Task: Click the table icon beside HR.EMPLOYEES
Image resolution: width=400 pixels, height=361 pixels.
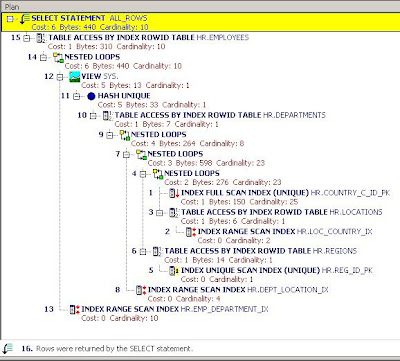Action: 41,38
